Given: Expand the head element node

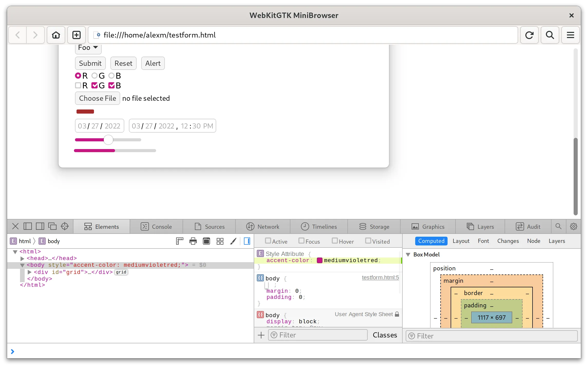Looking at the screenshot, I should point(22,258).
